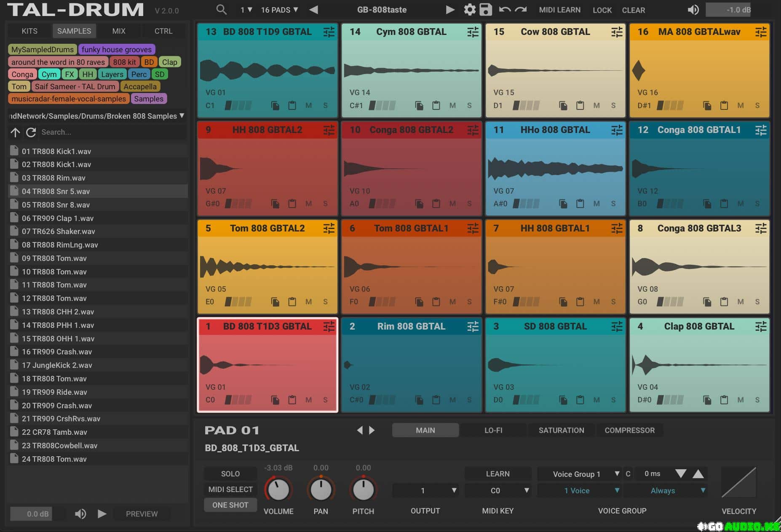781x532 pixels.
Task: Click the undo arrow icon
Action: [505, 10]
